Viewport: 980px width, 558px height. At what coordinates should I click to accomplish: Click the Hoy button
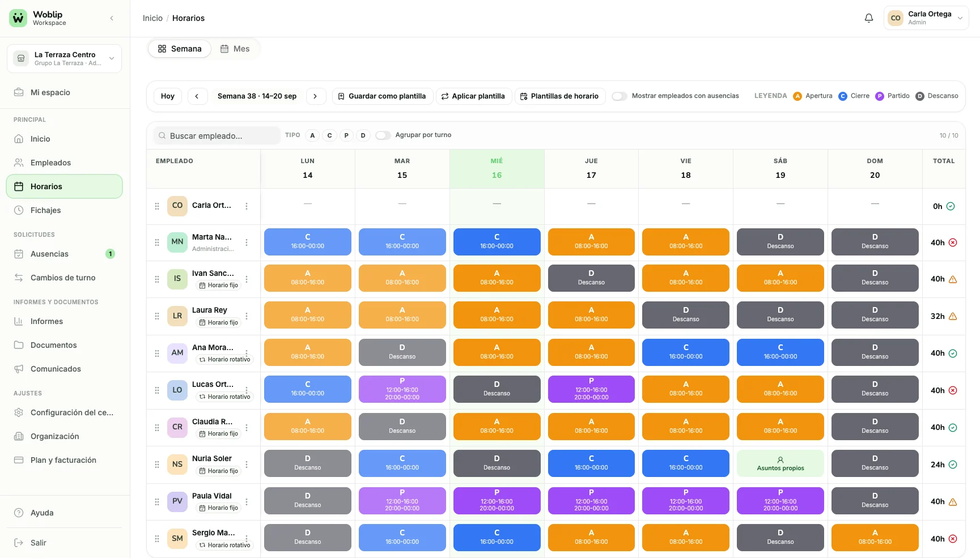tap(168, 96)
